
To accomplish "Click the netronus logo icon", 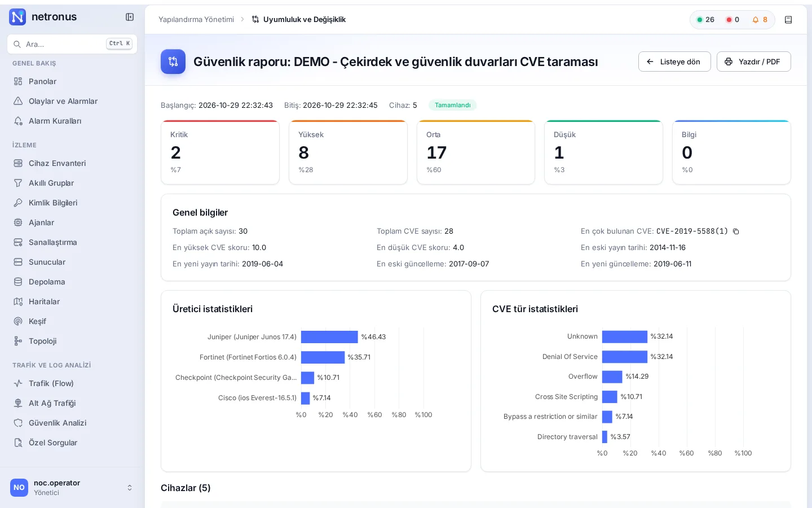I will [18, 17].
